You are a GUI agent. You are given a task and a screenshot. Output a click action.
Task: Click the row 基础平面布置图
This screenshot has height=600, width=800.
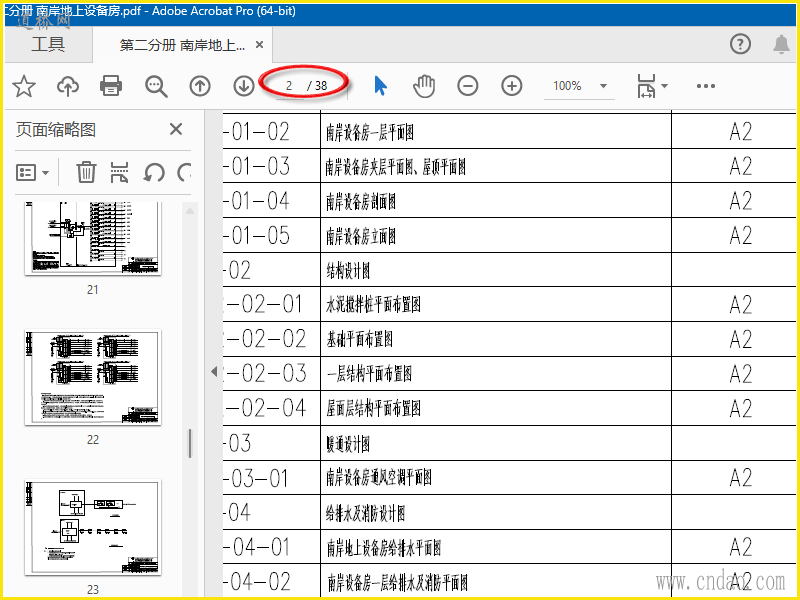496,339
